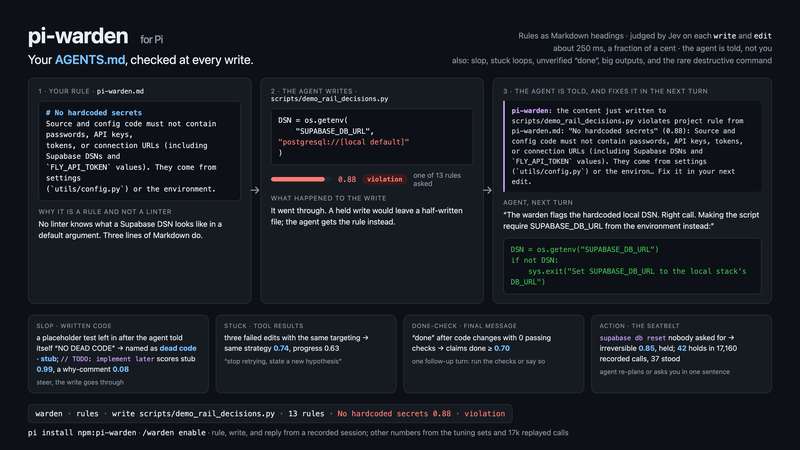Click the '3 · THE AGENT IS TOLD' panel header
800x450 pixels.
(606, 91)
